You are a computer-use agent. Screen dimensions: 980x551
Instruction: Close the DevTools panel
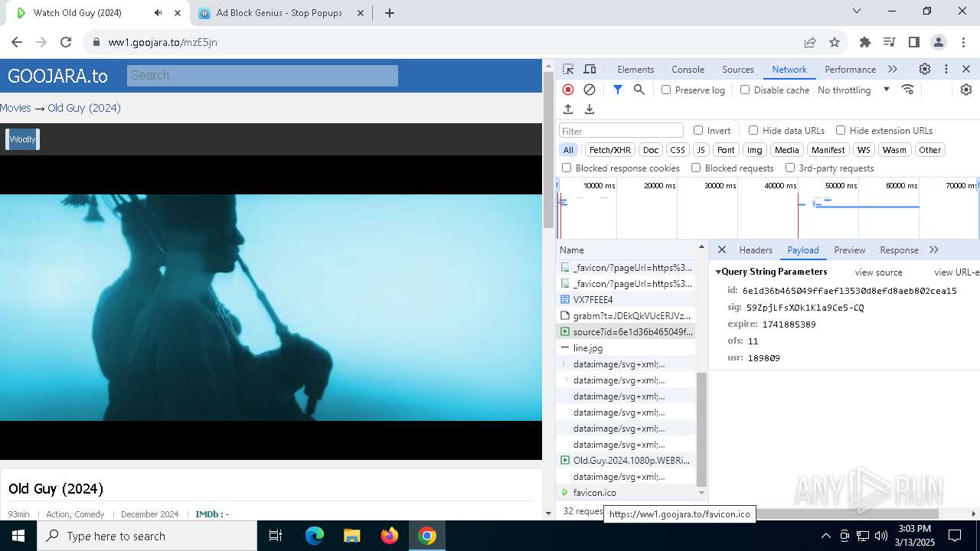(966, 69)
